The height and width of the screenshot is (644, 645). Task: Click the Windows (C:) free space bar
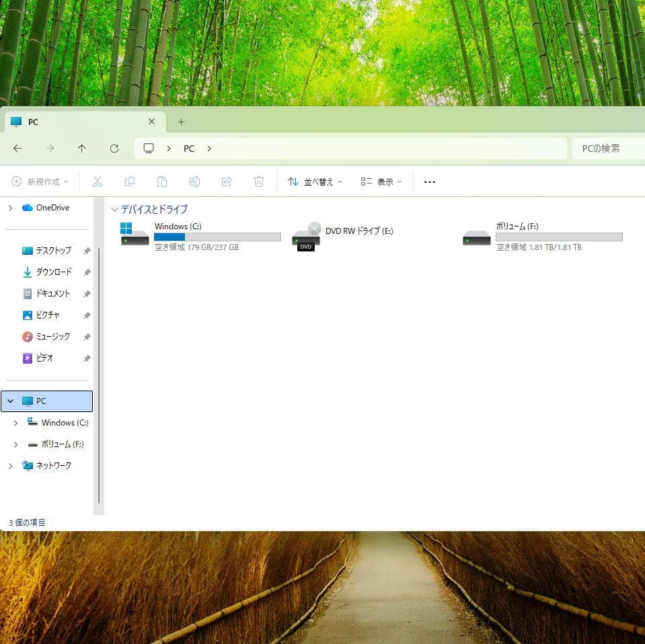click(217, 237)
